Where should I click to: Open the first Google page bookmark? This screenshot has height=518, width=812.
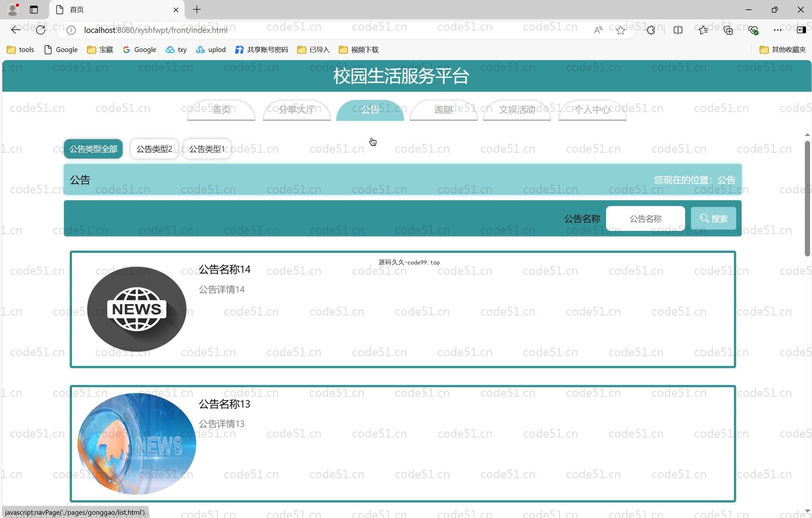[61, 50]
